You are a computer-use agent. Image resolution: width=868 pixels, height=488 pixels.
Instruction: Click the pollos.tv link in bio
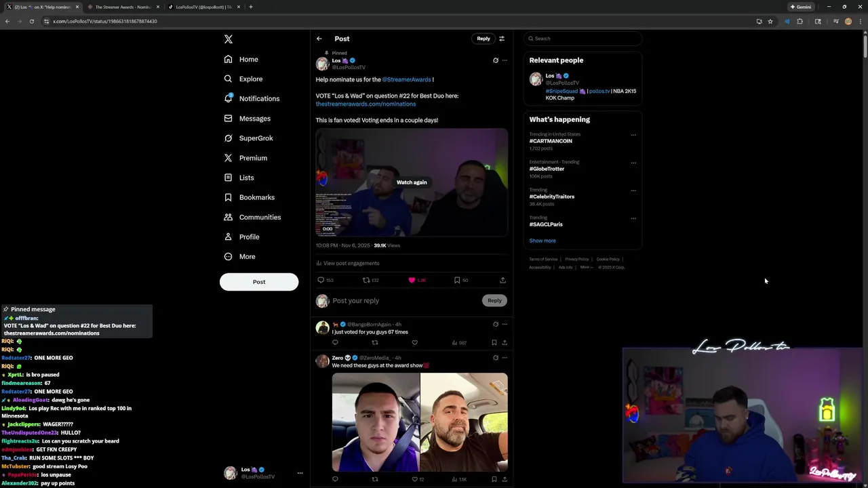coord(599,91)
